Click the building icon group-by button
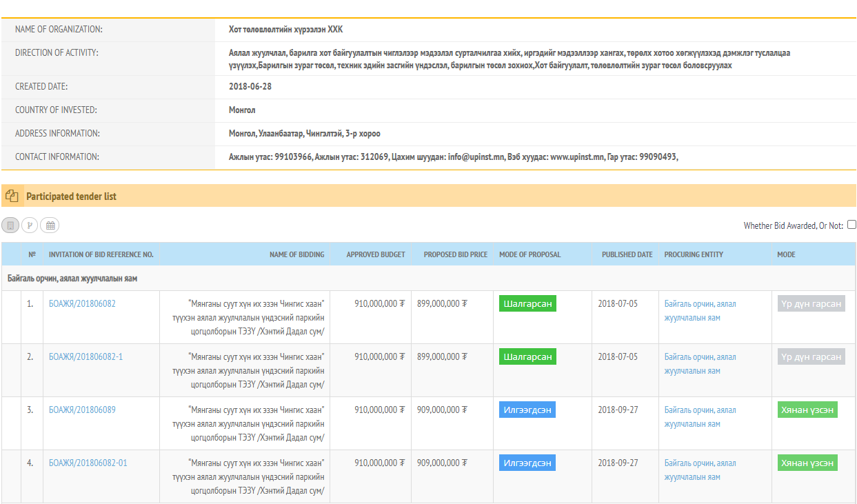This screenshot has width=857, height=504. click(10, 225)
